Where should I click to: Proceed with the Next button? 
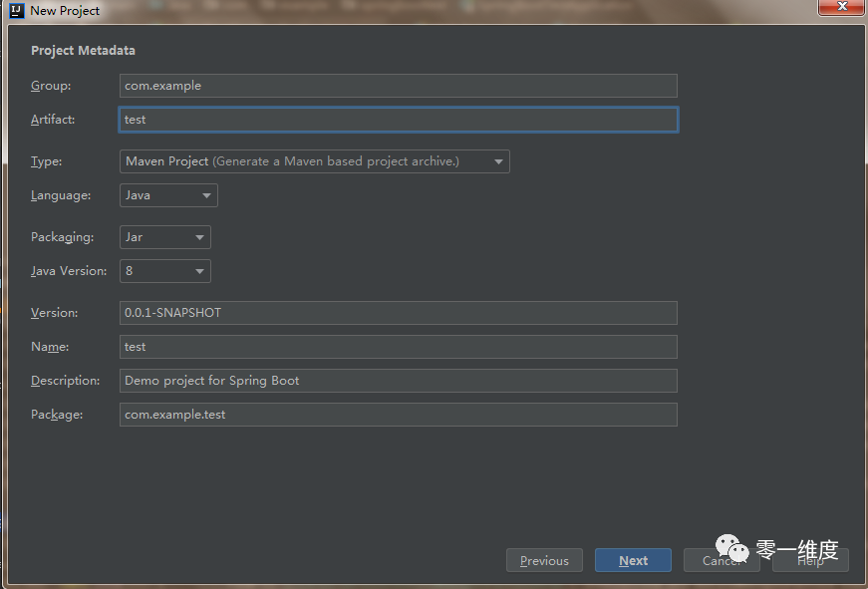(633, 560)
